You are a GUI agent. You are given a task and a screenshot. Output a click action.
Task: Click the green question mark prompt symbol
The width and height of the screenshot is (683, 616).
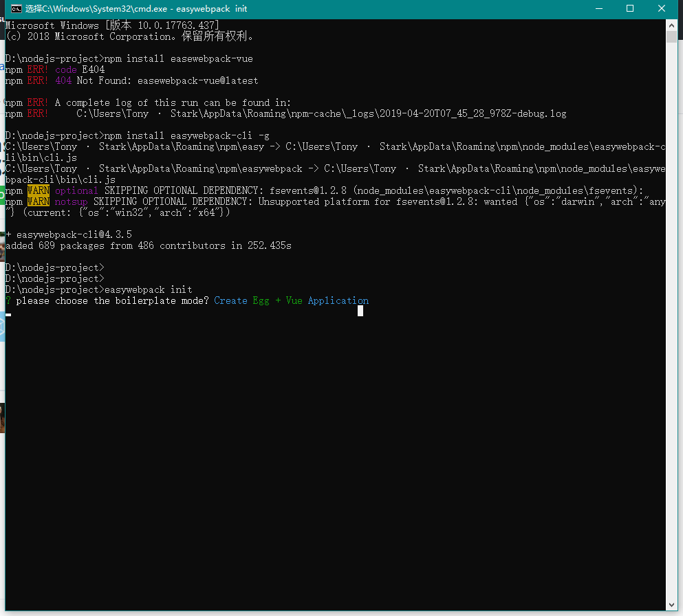6,300
